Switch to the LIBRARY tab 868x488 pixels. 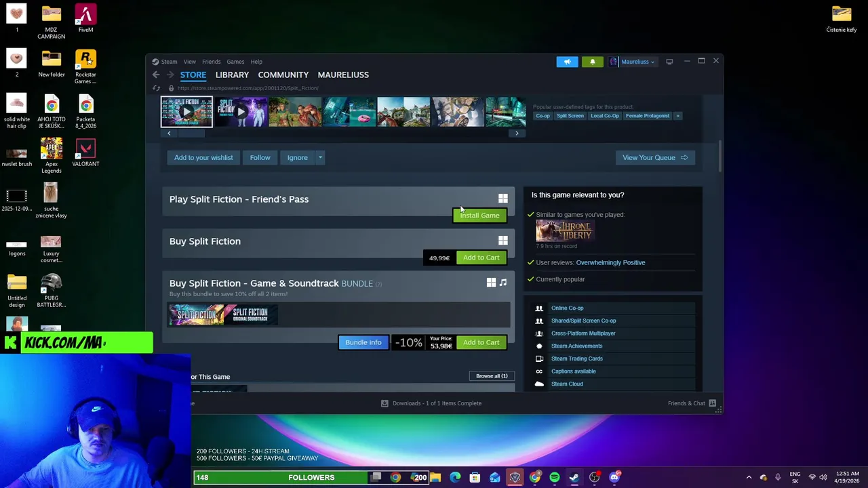click(x=232, y=75)
